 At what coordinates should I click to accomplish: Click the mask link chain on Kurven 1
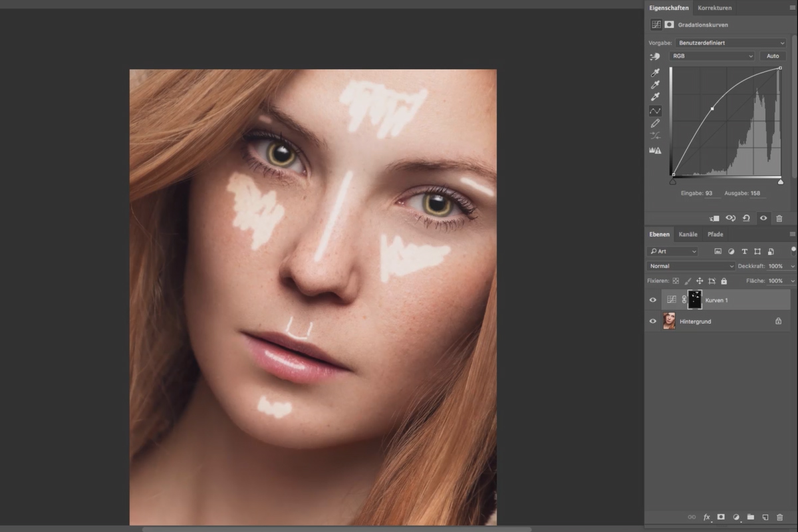click(684, 300)
